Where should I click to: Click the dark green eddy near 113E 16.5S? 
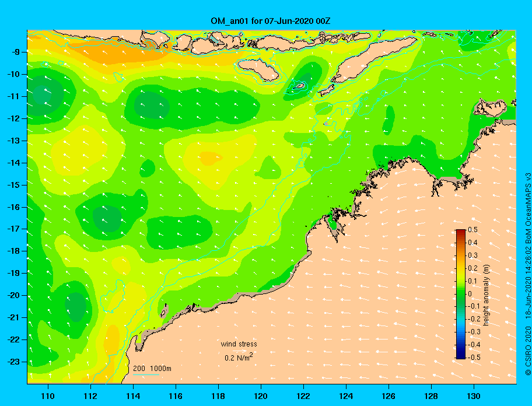[107, 219]
